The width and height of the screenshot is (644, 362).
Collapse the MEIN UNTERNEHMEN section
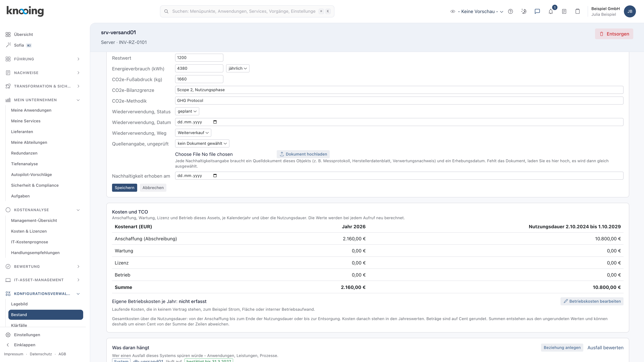[43, 100]
